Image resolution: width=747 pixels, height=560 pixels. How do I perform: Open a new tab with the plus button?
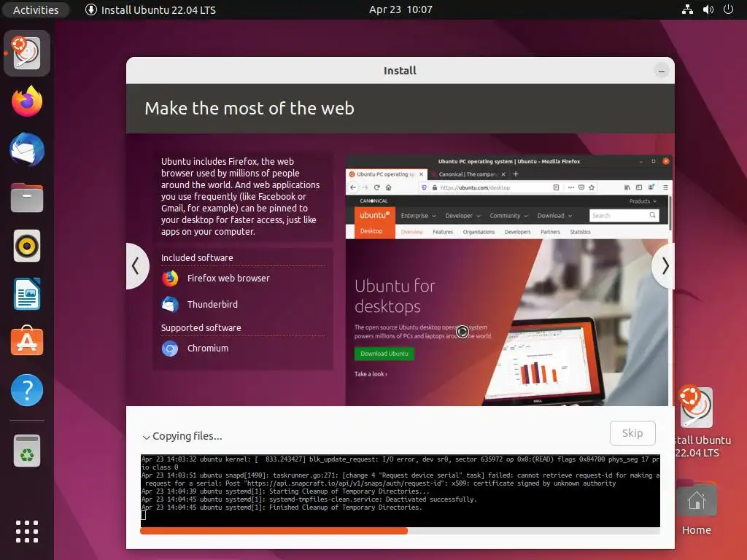516,174
